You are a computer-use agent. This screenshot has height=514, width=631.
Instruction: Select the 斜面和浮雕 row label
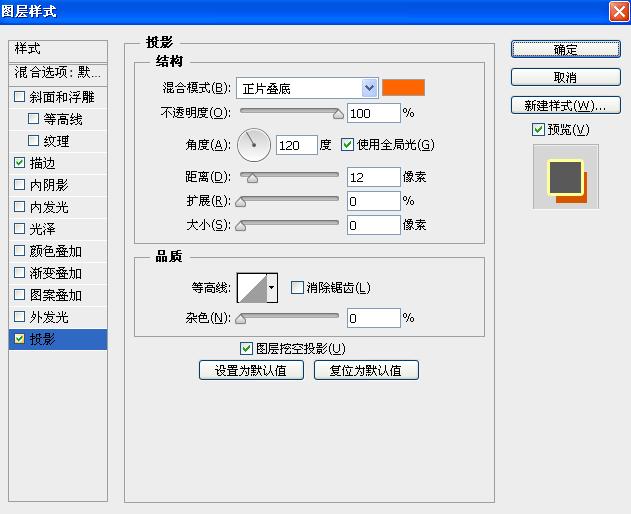coord(62,97)
